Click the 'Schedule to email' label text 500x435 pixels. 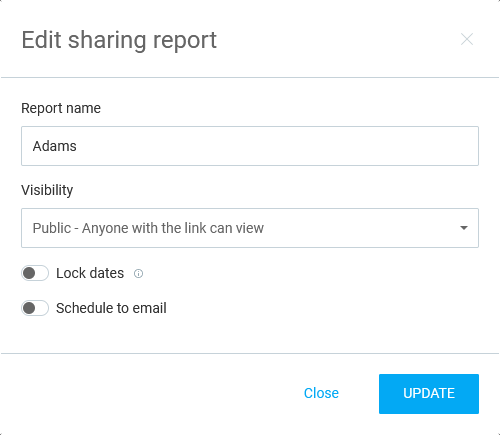(111, 308)
